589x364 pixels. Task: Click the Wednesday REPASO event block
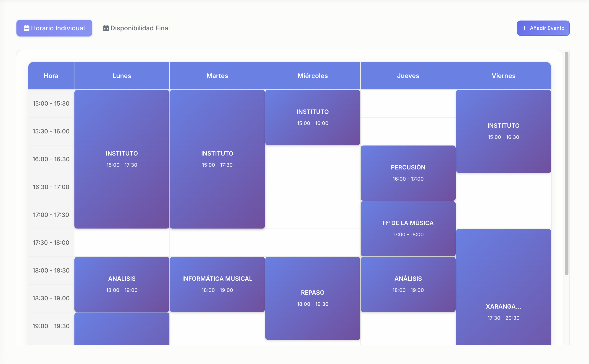click(313, 299)
